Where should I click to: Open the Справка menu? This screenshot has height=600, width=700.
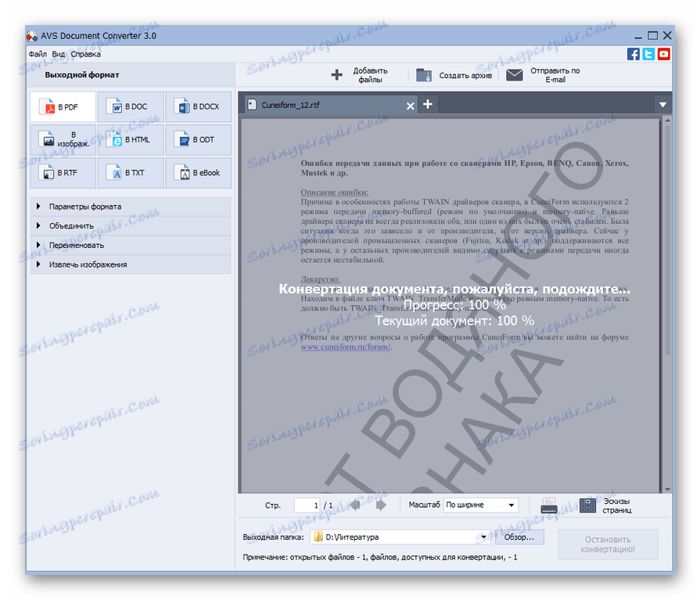86,54
